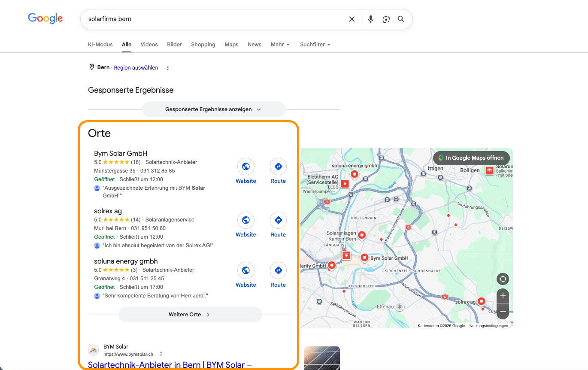Zoom in on the map
Viewport: 588px width, 370px height.
click(x=503, y=296)
